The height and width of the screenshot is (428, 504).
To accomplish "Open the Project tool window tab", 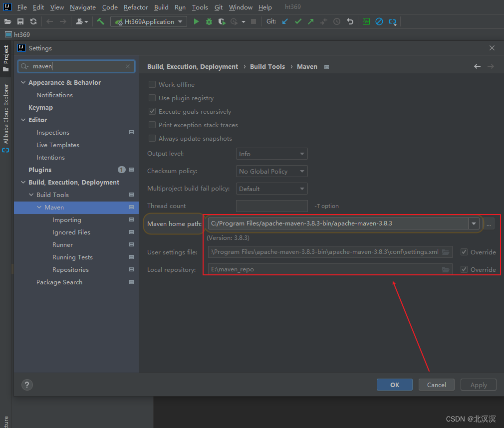I will (6, 58).
